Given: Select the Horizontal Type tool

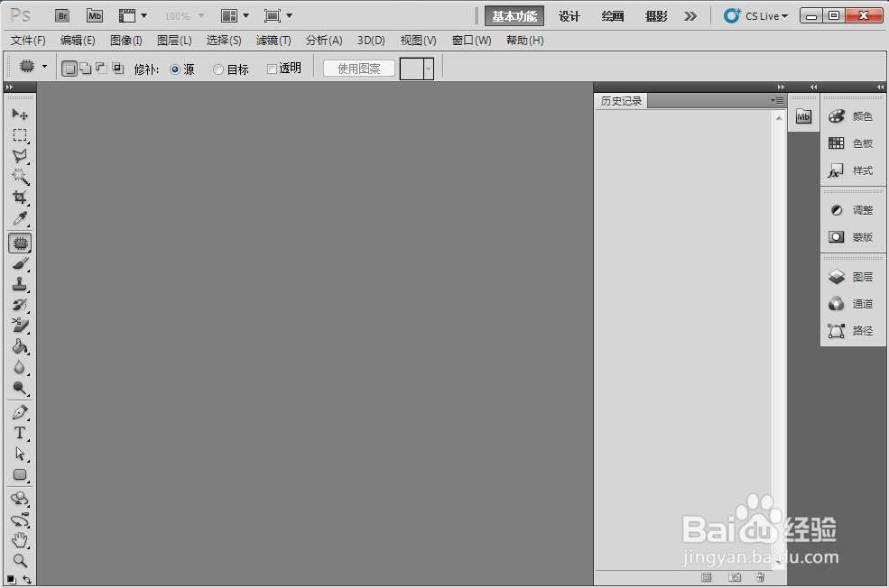Looking at the screenshot, I should coord(20,434).
